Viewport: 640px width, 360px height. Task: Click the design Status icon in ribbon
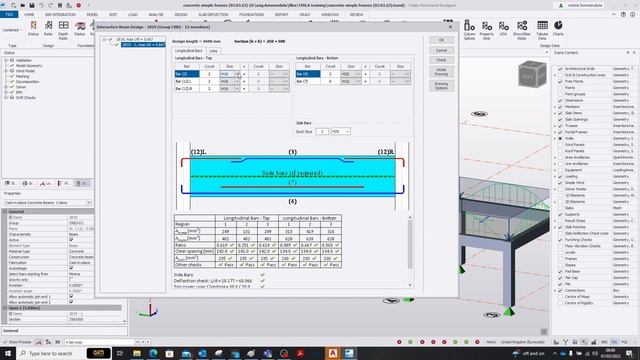pyautogui.click(x=33, y=29)
